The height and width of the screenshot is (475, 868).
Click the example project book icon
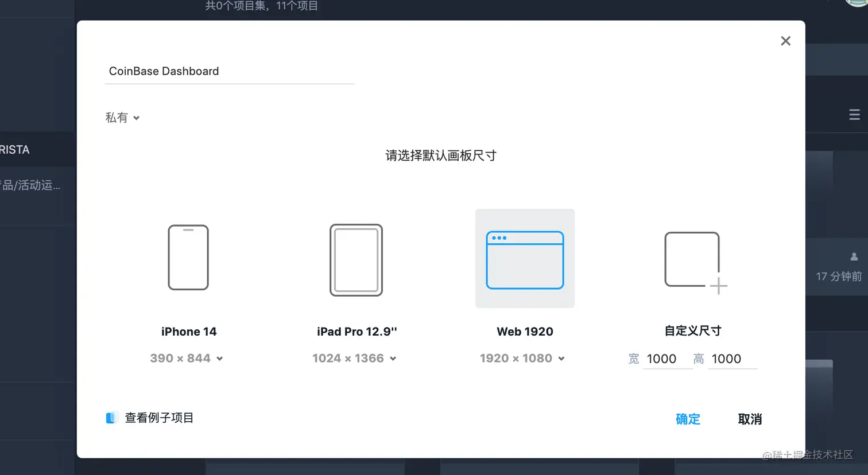pos(111,418)
